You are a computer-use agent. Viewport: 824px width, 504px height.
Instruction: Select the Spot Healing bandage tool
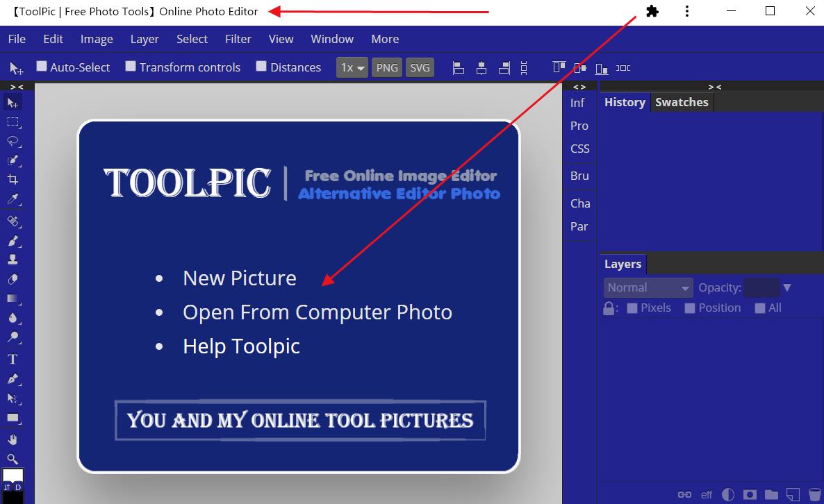click(x=13, y=221)
